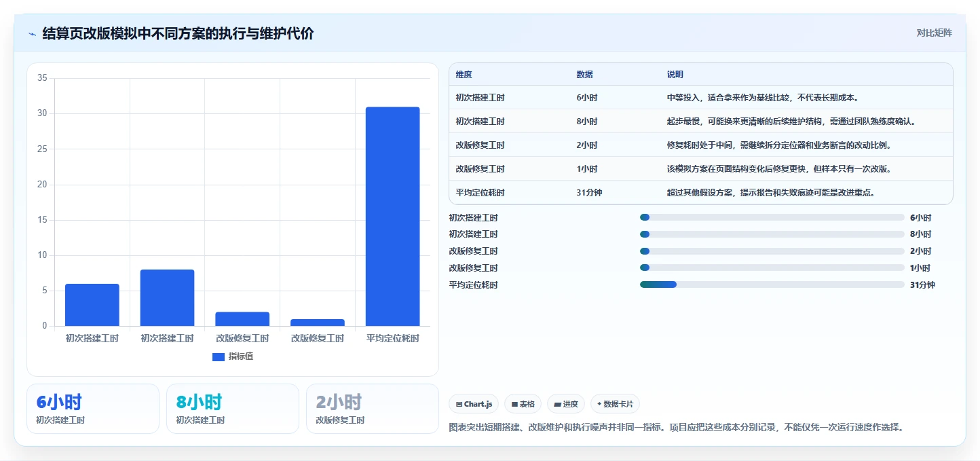
Task: Open the blue 6小时 summary card
Action: pos(93,409)
